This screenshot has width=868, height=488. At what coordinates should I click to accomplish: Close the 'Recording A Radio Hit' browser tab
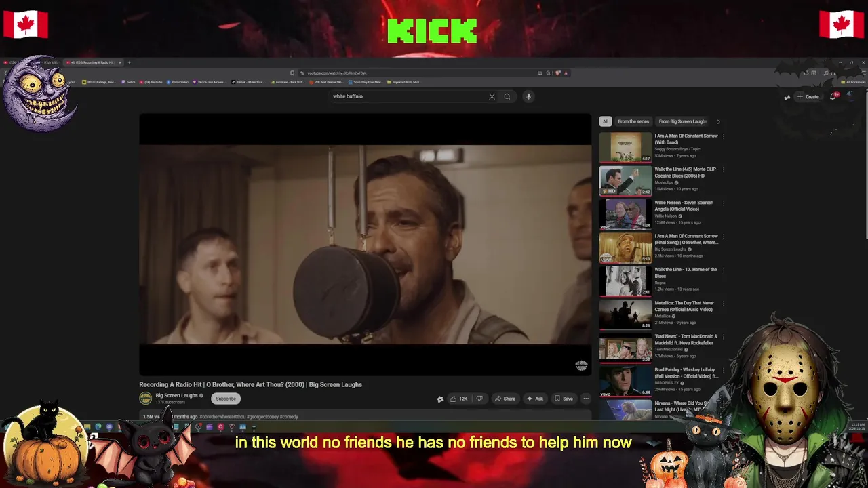click(120, 62)
